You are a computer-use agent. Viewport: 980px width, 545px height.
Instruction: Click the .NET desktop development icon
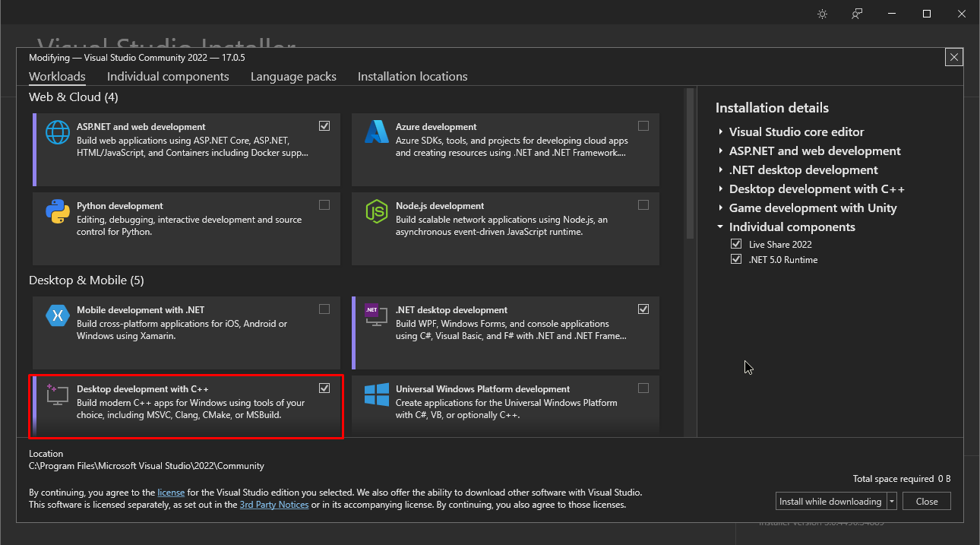[376, 315]
